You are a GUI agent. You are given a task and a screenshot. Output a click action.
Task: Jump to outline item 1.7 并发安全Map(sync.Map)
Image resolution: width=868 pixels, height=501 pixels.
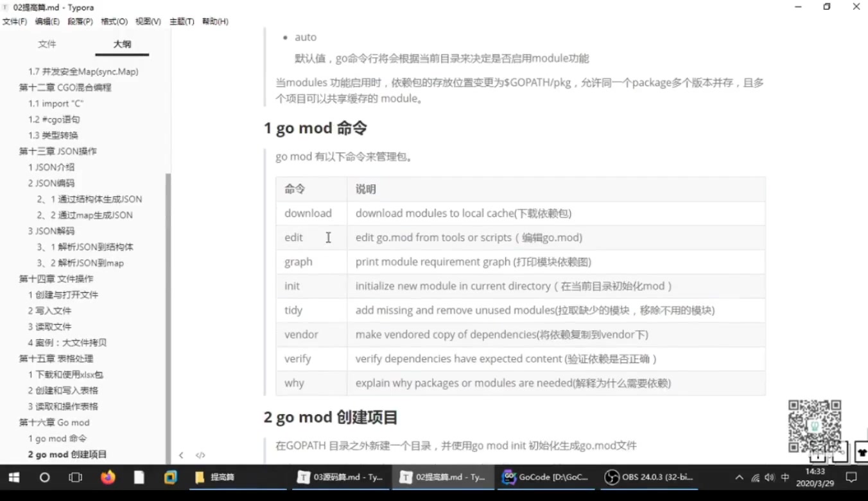[x=83, y=71]
